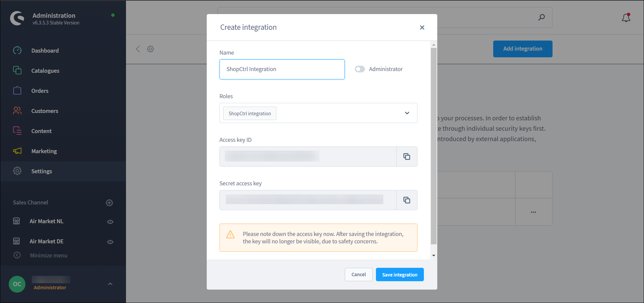Click the OC user avatar
This screenshot has height=303, width=644.
(x=17, y=284)
